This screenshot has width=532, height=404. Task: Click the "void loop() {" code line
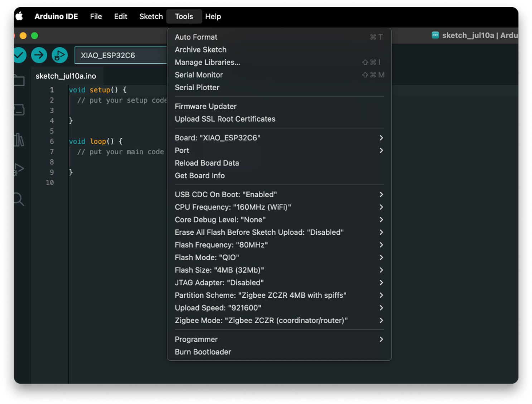pos(96,141)
